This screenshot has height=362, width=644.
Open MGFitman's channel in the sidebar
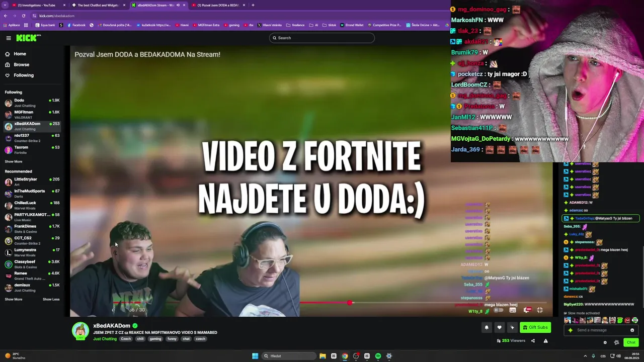(32, 115)
